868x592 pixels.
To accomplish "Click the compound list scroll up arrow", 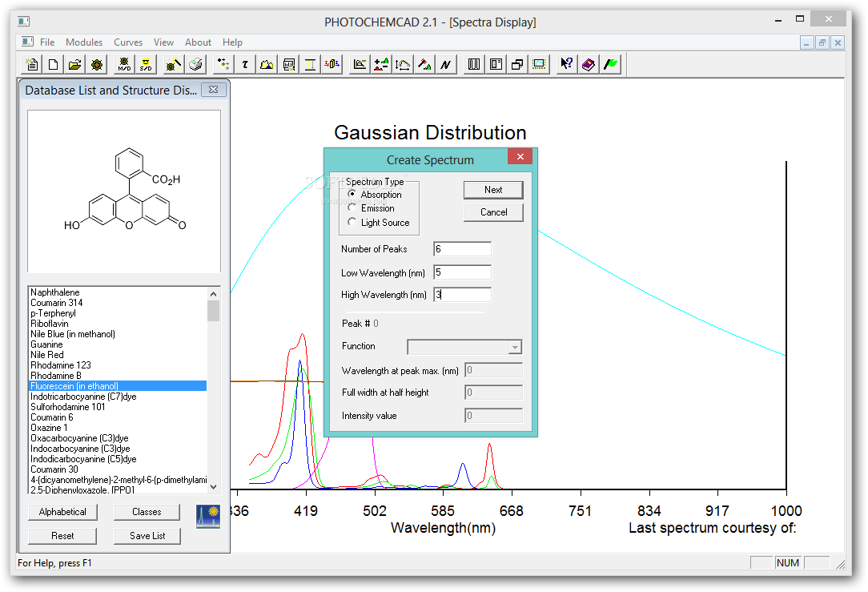I will [214, 293].
